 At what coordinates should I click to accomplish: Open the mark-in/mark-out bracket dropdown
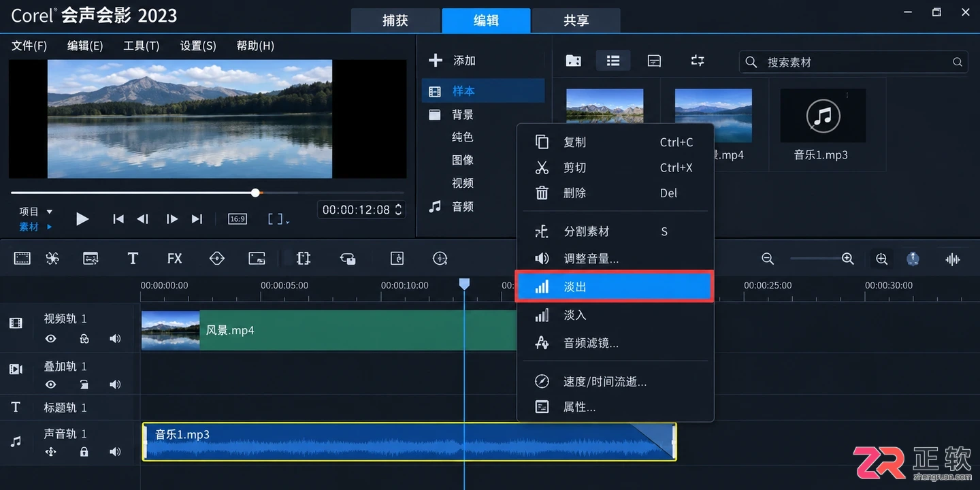[x=278, y=219]
